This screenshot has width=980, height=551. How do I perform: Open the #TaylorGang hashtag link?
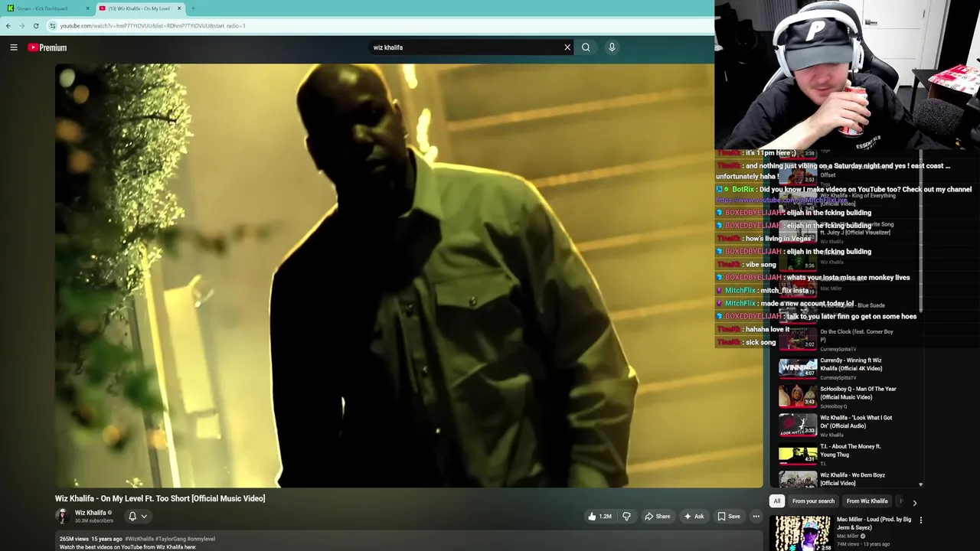pos(170,539)
